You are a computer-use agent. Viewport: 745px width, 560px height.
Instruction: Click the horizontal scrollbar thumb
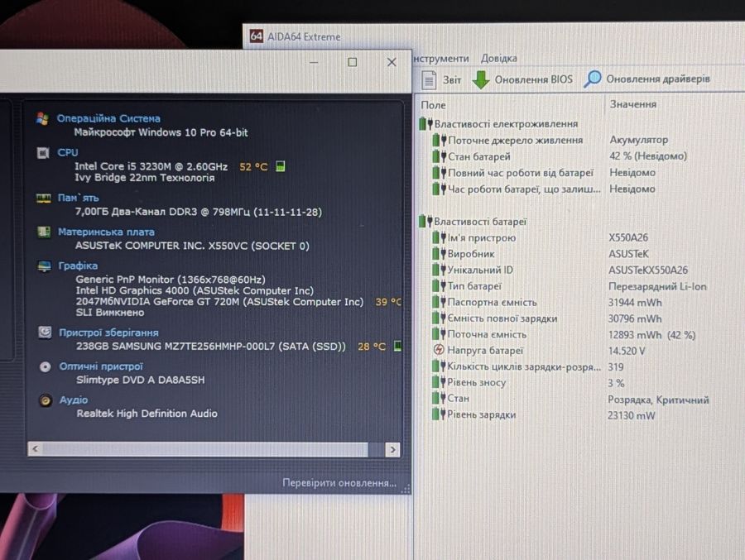[204, 449]
